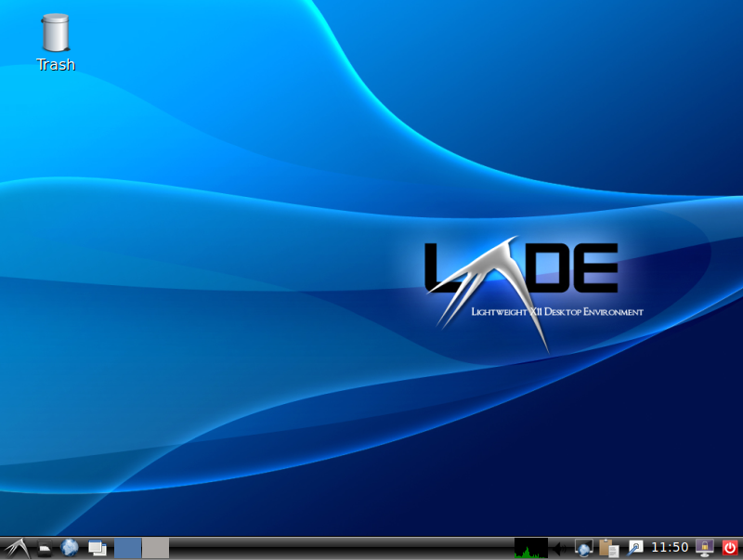Switch to the first workspace

(x=127, y=548)
